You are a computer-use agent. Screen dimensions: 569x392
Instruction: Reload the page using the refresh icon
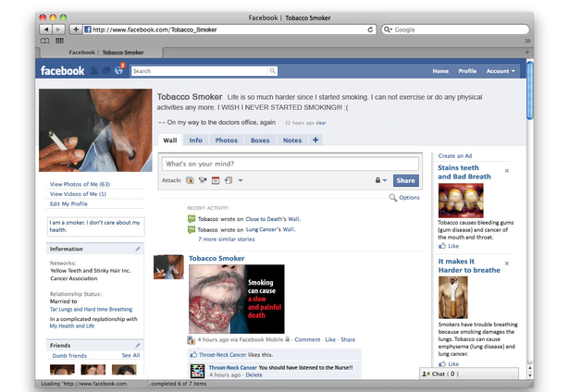[370, 30]
